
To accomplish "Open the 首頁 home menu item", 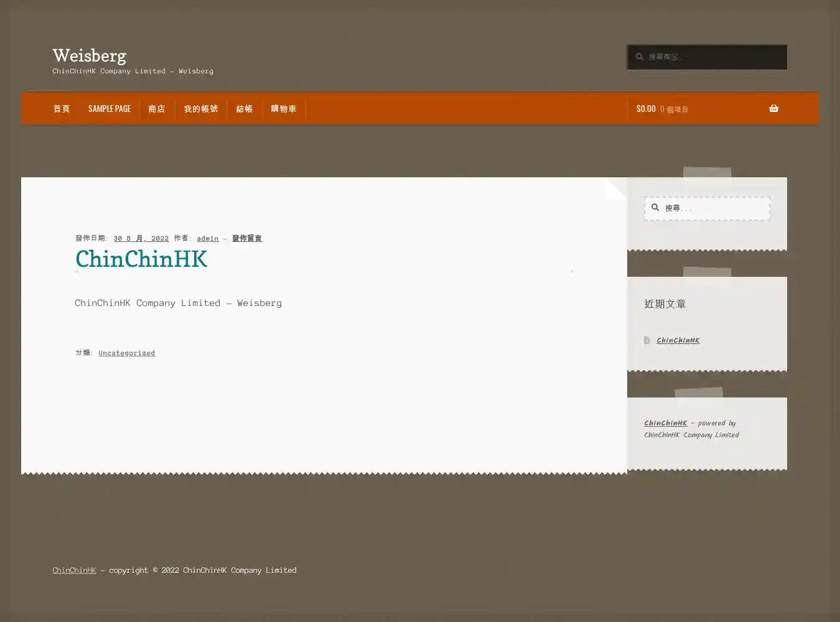I will (62, 109).
